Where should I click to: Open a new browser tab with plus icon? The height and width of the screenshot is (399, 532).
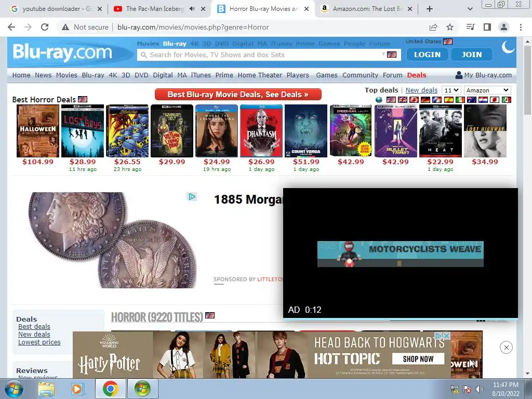430,9
